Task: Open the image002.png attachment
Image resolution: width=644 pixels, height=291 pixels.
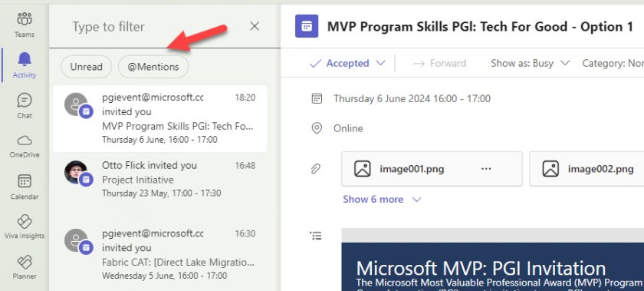Action: 586,169
